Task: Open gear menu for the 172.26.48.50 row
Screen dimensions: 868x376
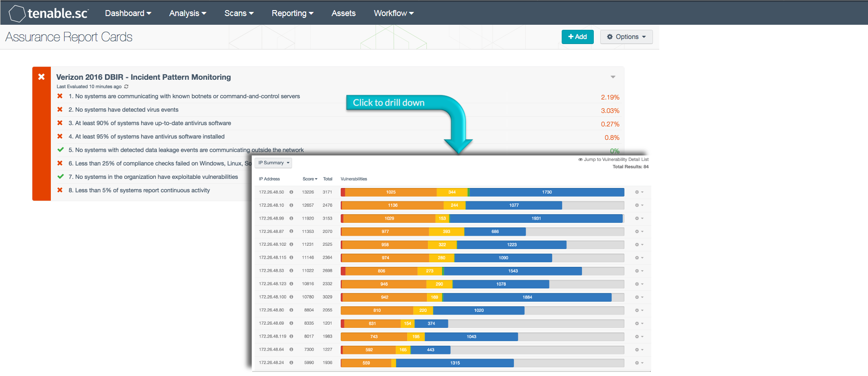Action: pyautogui.click(x=639, y=192)
